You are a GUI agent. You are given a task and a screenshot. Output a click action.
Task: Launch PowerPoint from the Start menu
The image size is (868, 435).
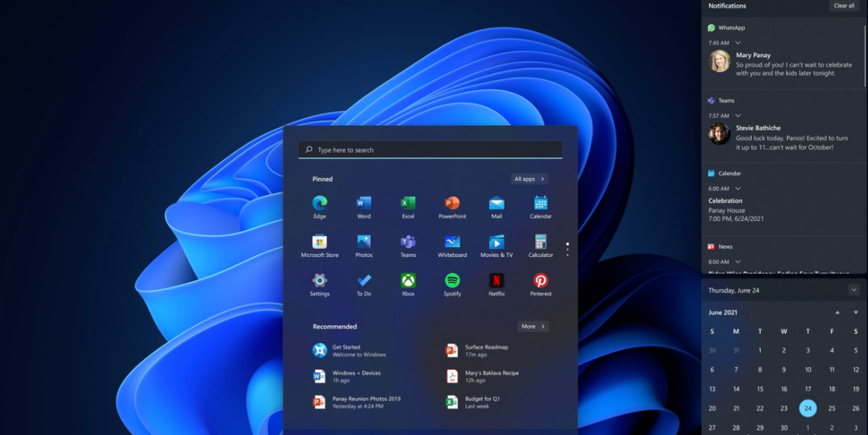tap(452, 203)
